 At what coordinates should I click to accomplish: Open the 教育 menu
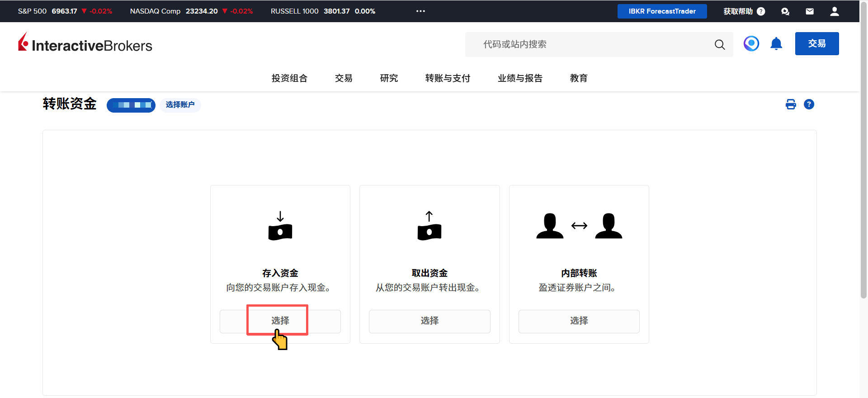tap(579, 78)
